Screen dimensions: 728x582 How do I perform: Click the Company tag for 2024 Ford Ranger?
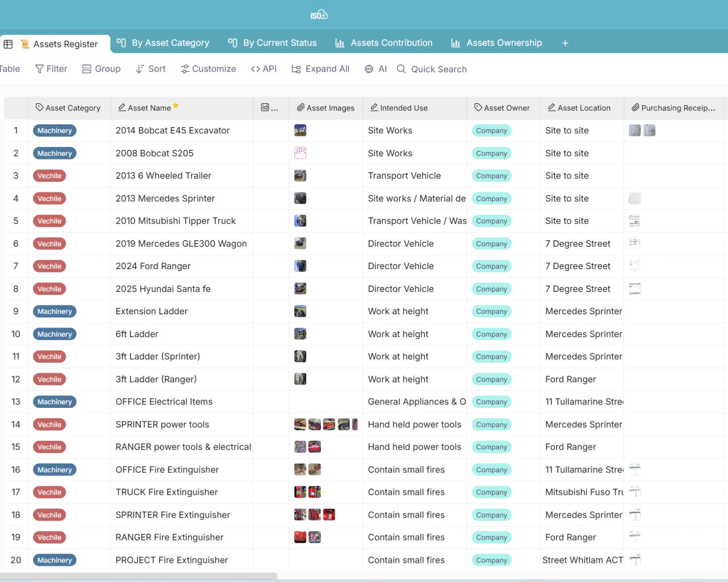[491, 266]
